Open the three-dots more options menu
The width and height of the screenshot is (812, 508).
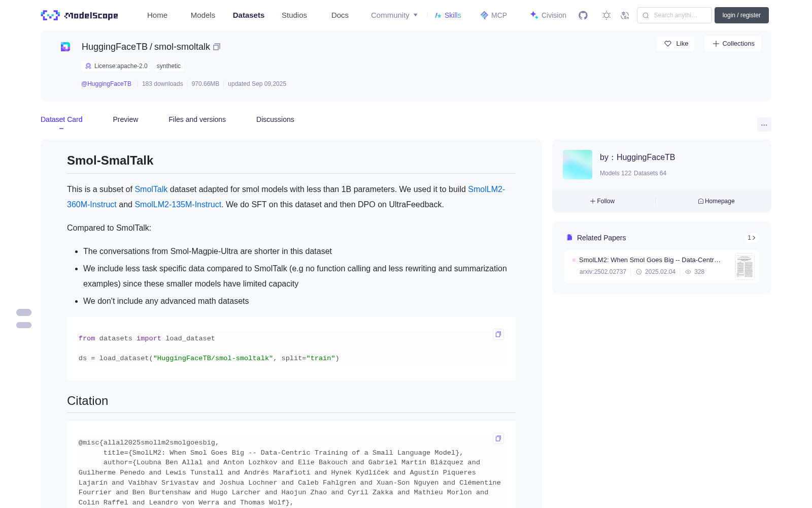pyautogui.click(x=764, y=125)
